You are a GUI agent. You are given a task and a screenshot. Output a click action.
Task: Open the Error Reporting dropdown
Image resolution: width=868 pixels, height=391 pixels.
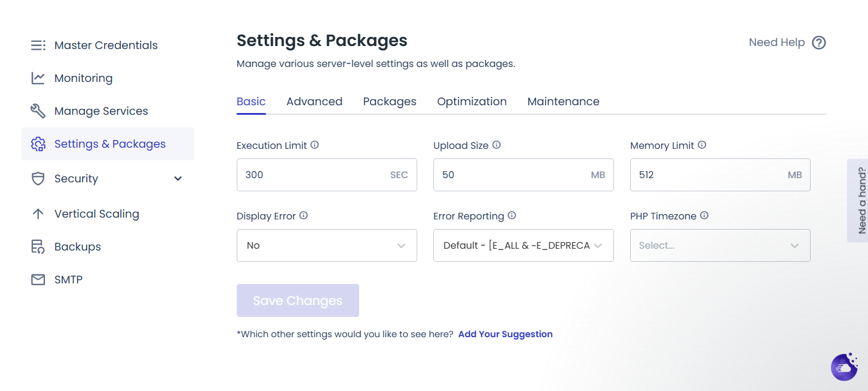click(523, 246)
